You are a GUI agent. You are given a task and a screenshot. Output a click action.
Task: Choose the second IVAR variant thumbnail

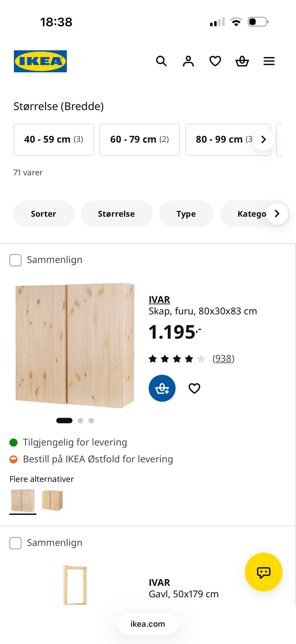52,500
